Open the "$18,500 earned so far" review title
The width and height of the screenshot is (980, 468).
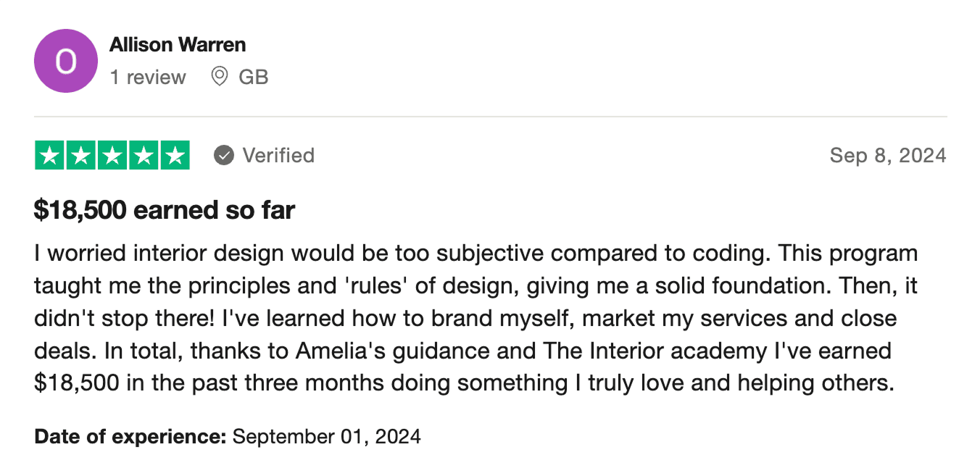165,210
